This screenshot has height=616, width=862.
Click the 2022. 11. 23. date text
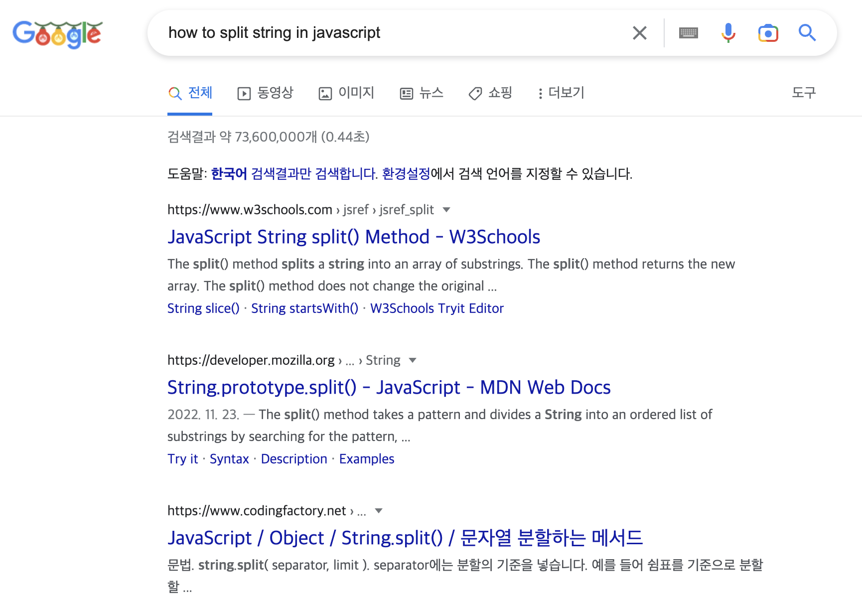[x=203, y=415]
